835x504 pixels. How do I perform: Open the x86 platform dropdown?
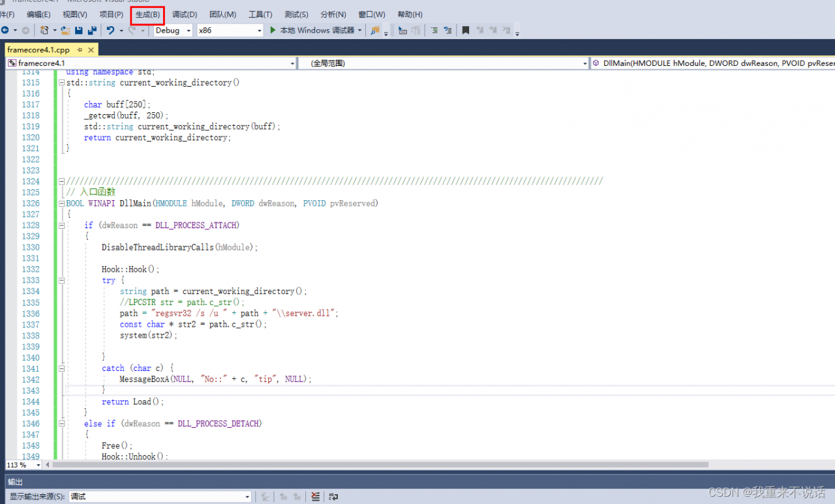pos(259,31)
